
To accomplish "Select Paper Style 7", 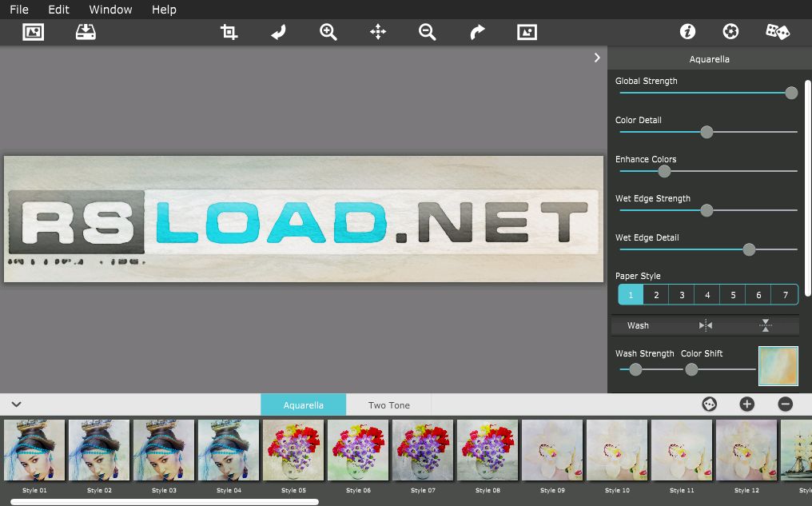I will (785, 295).
